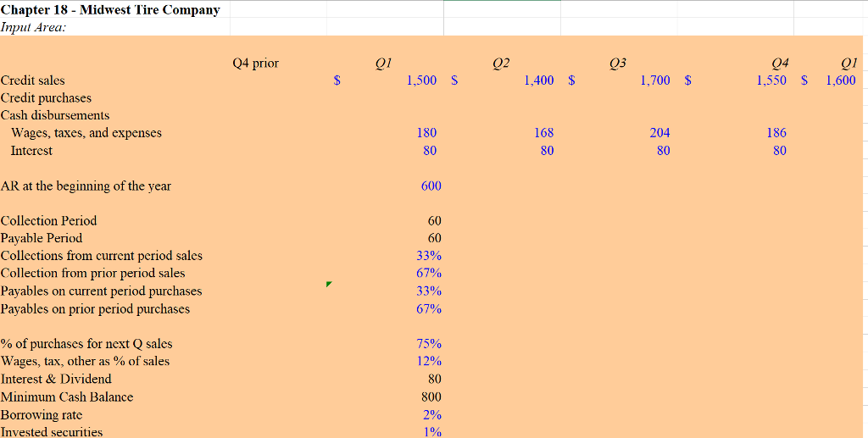The height and width of the screenshot is (438, 868).
Task: Select the invested securities value 1%
Action: [432, 432]
